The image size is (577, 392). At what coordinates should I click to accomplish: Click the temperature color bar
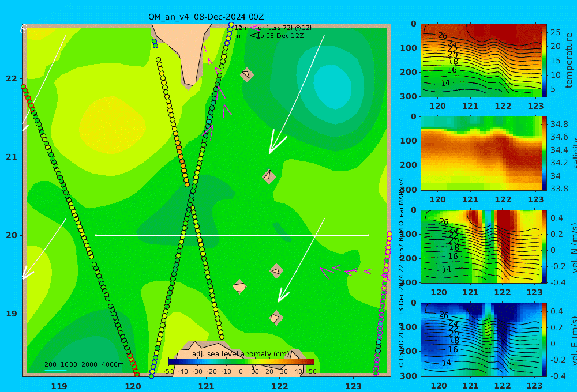click(x=545, y=61)
